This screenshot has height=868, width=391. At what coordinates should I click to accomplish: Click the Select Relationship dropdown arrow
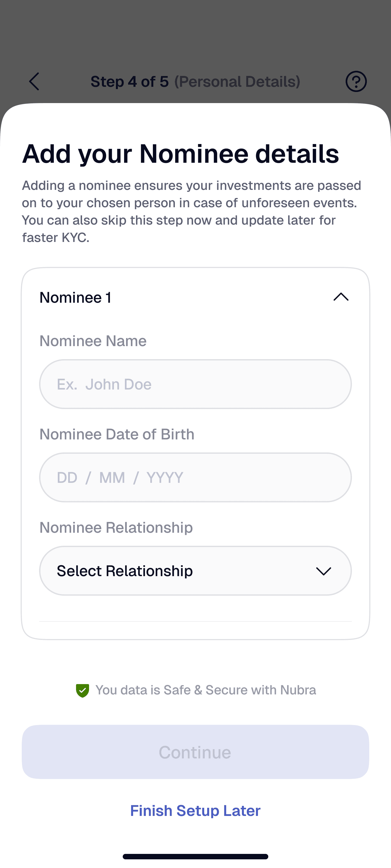[323, 571]
